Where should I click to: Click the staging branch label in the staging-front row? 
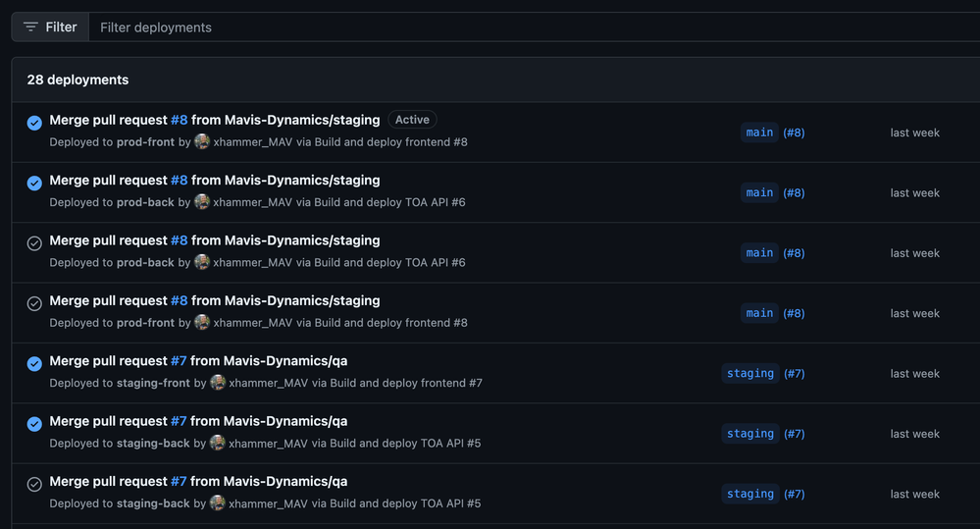click(750, 373)
